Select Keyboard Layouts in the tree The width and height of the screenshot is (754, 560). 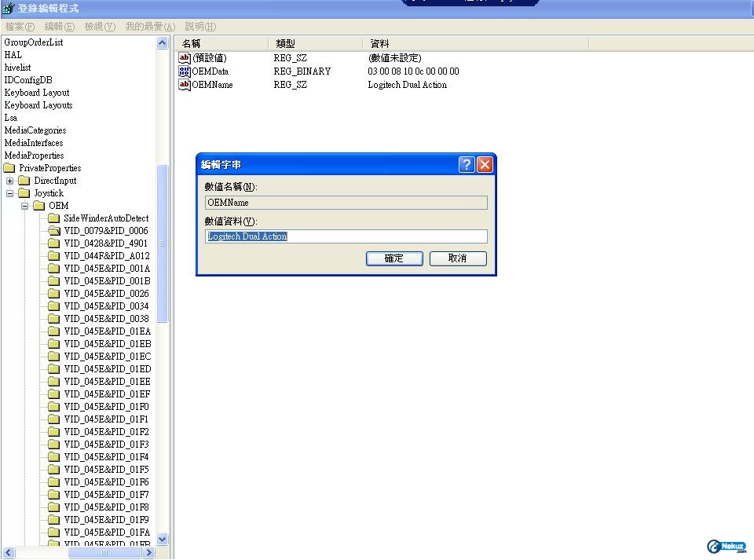tap(38, 104)
